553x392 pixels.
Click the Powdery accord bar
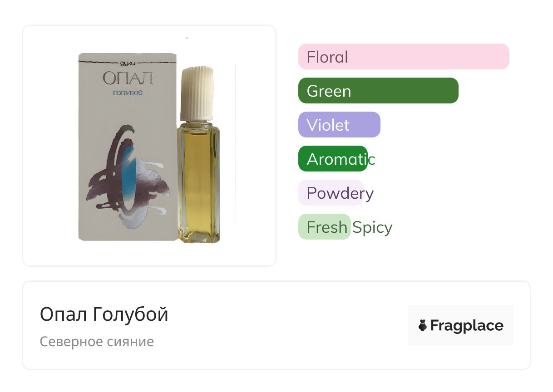click(331, 193)
